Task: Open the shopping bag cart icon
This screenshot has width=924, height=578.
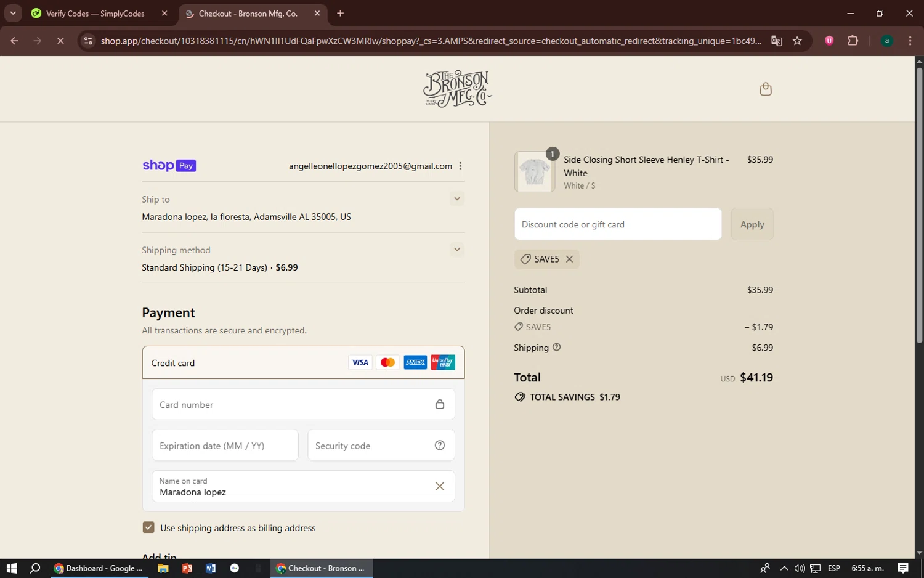Action: click(x=766, y=89)
